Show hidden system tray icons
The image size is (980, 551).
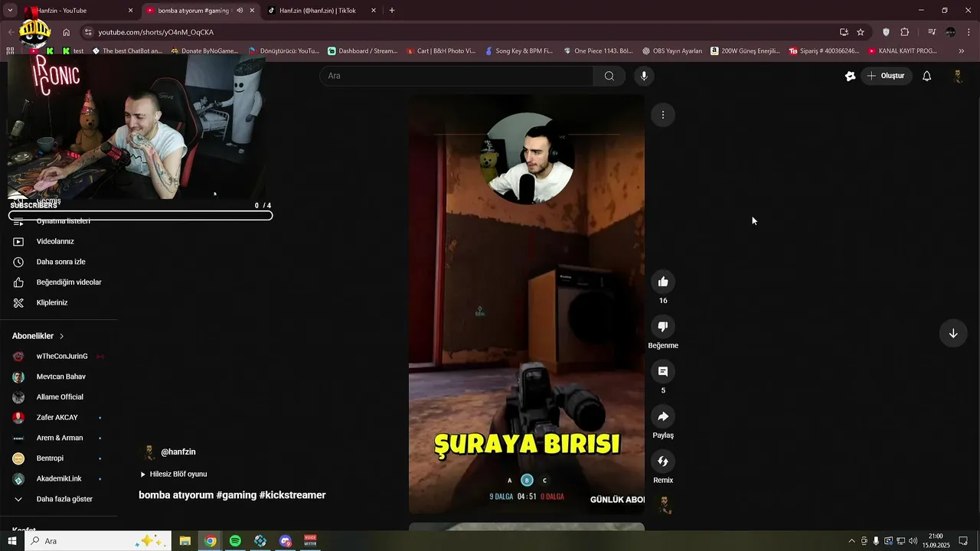(x=851, y=541)
